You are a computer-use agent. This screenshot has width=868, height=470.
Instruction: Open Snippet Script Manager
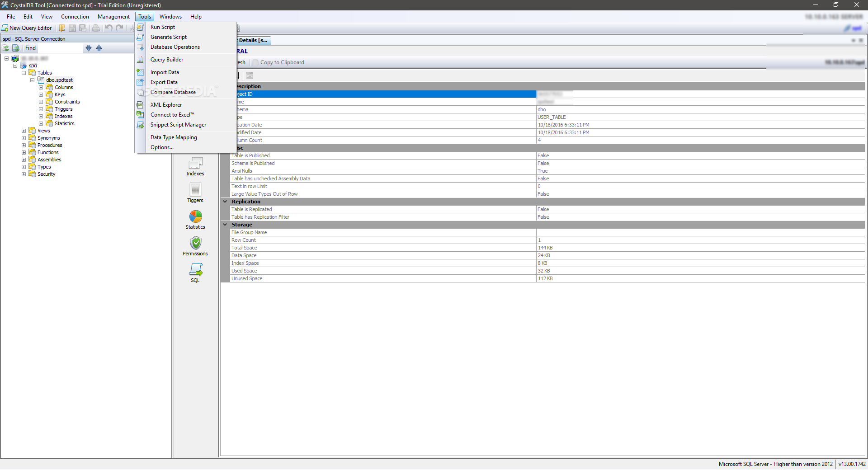pos(186,125)
